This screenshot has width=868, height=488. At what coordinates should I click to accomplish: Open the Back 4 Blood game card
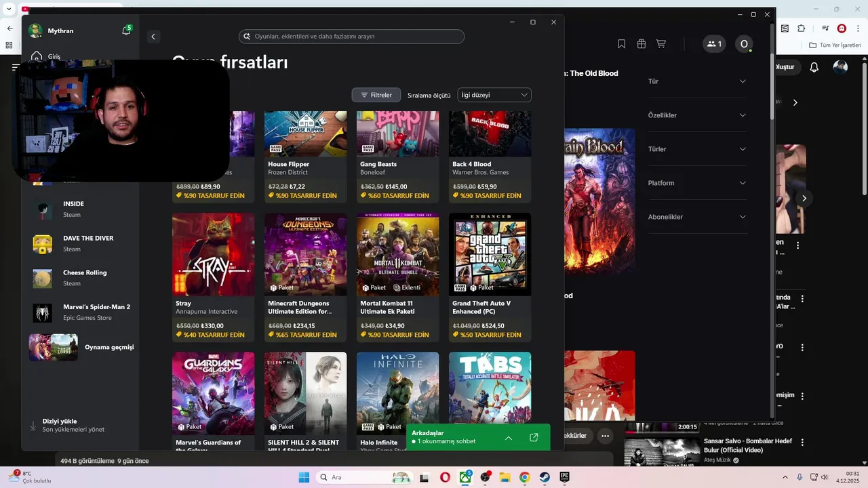click(490, 157)
